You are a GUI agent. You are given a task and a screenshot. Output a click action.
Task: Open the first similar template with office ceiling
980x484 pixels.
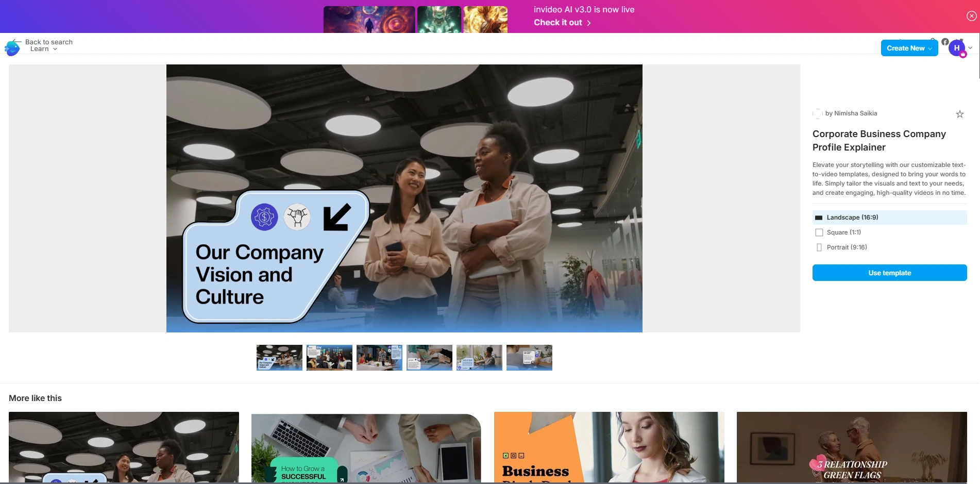[x=124, y=447]
